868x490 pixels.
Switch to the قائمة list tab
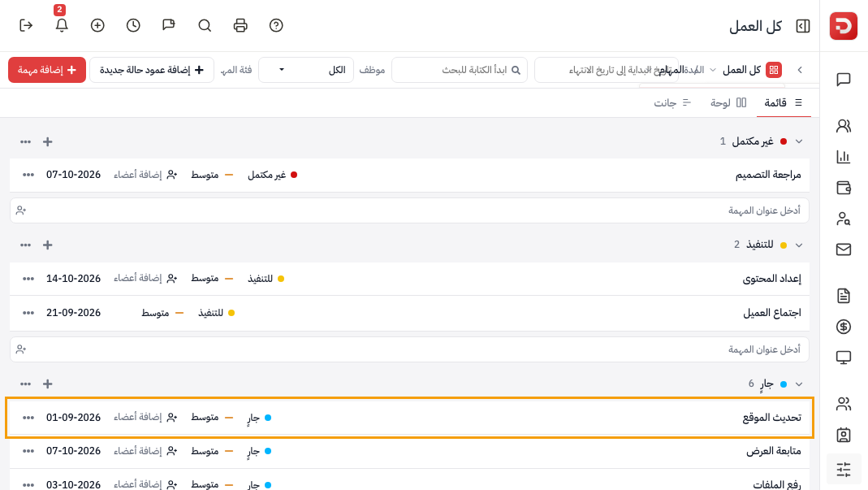pyautogui.click(x=784, y=102)
